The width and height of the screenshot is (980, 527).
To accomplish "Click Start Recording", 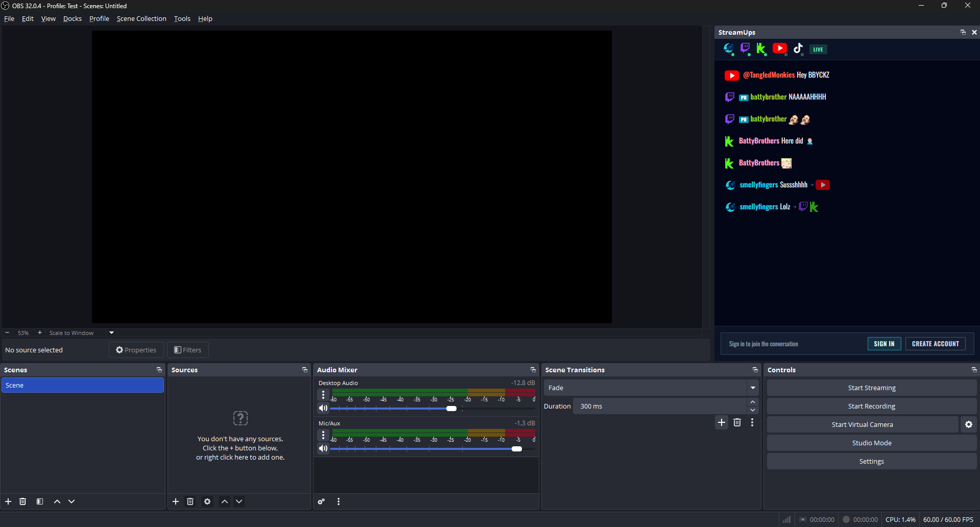I will pyautogui.click(x=872, y=406).
